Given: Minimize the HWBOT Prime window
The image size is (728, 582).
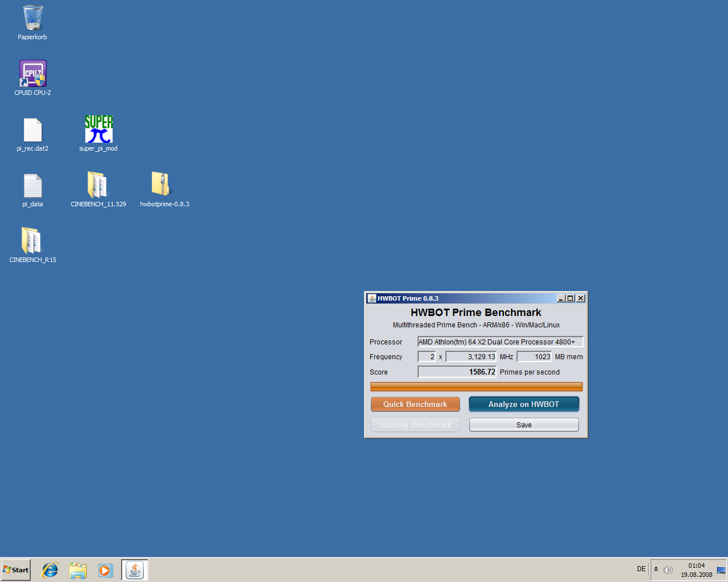Looking at the screenshot, I should (x=561, y=298).
